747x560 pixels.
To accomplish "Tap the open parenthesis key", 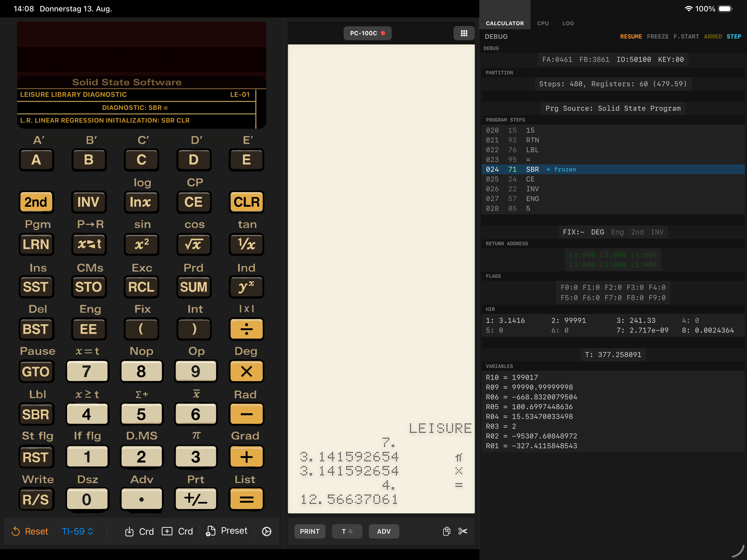I will pos(141,329).
